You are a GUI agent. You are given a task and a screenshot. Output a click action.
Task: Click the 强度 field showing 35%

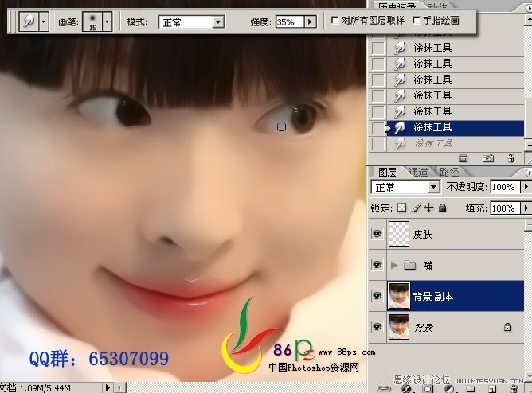[289, 22]
